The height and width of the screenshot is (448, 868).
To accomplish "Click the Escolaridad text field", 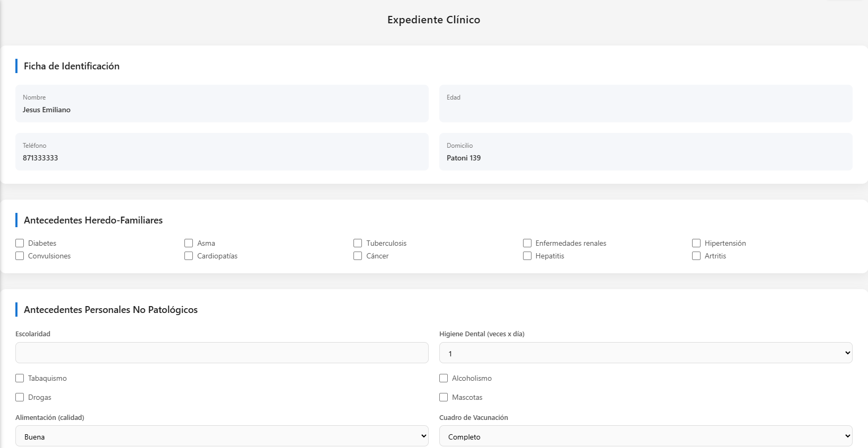I will (222, 353).
